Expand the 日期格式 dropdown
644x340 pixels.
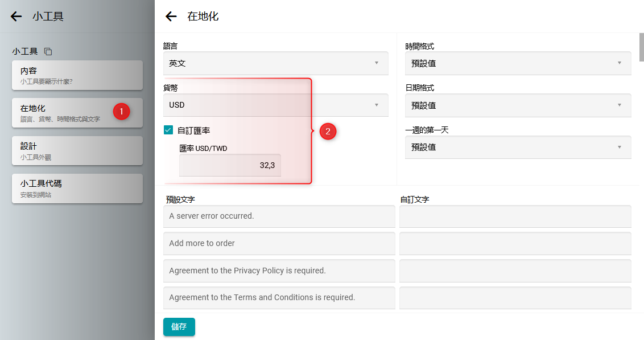click(518, 105)
